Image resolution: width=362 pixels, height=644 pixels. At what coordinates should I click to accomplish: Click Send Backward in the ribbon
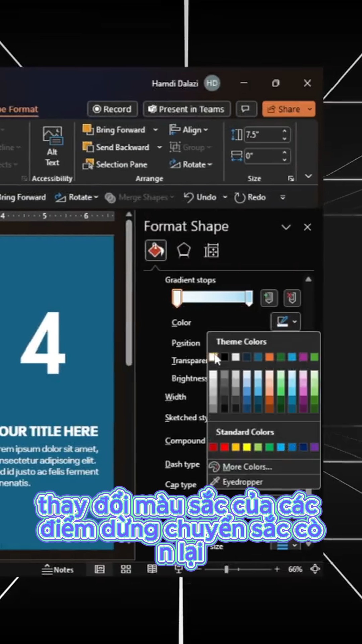tap(116, 147)
